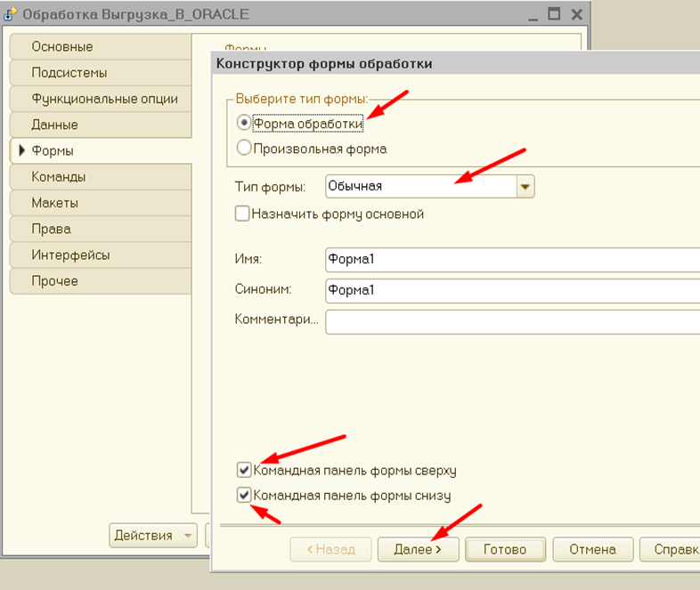Toggle Командная панель формы снизу checkbox
This screenshot has width=700, height=590.
pyautogui.click(x=244, y=495)
